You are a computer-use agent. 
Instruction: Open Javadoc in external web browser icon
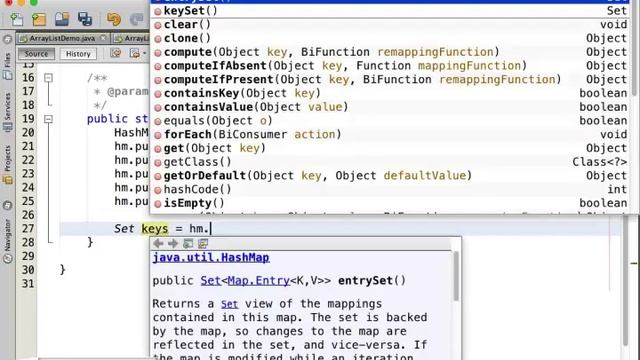(x=188, y=244)
